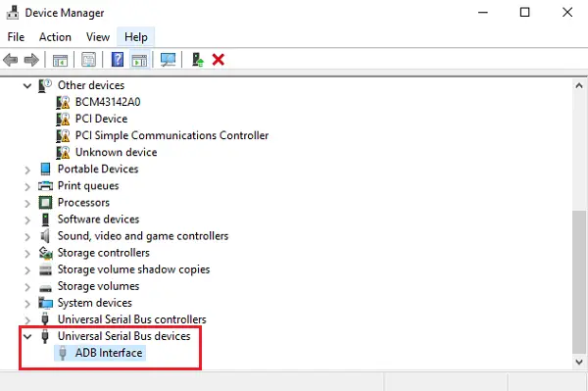Toggle the action pane toolbar icon

click(139, 60)
